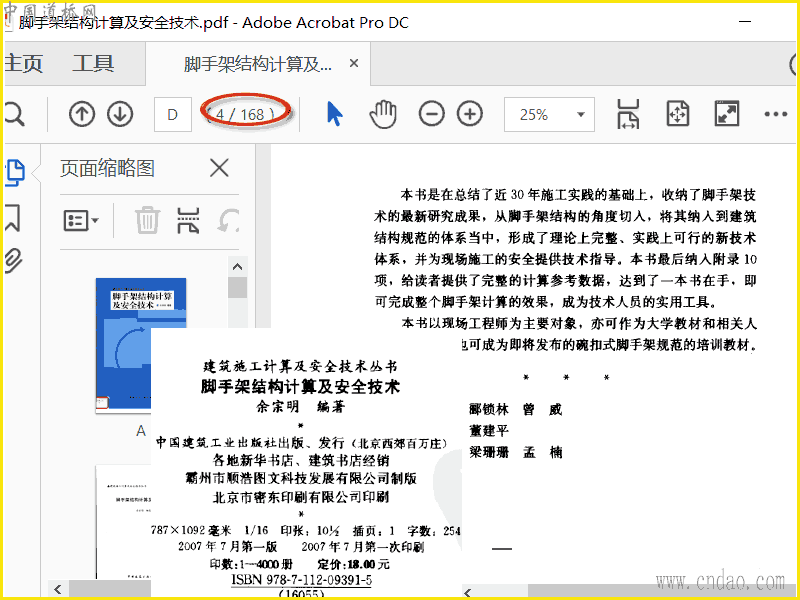
Task: Click the insert pages icon in thumbnails panel
Action: 188,220
